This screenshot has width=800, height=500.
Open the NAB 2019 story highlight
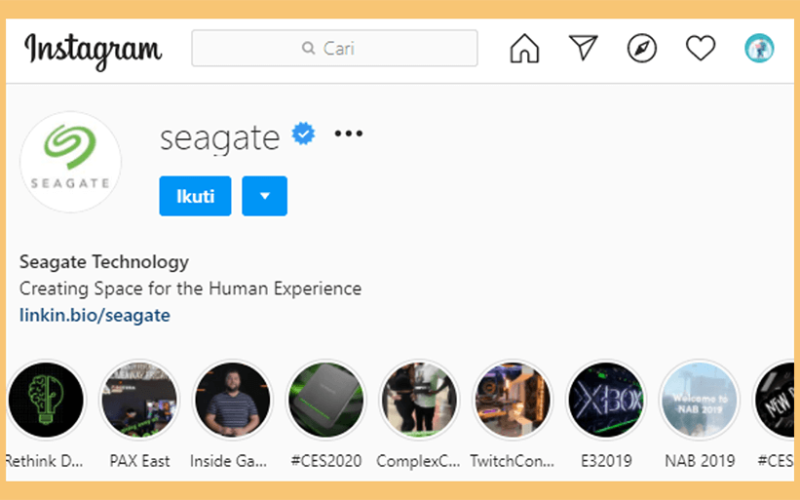[x=699, y=399]
